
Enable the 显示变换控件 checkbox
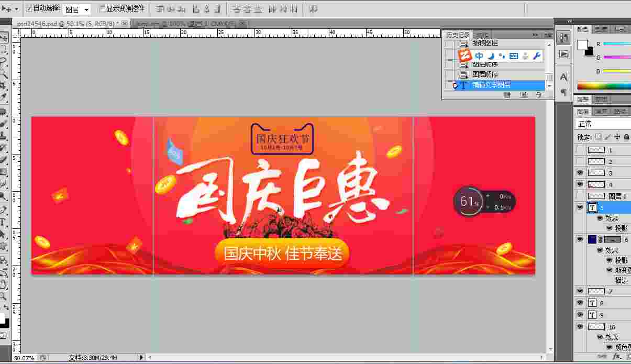(102, 9)
